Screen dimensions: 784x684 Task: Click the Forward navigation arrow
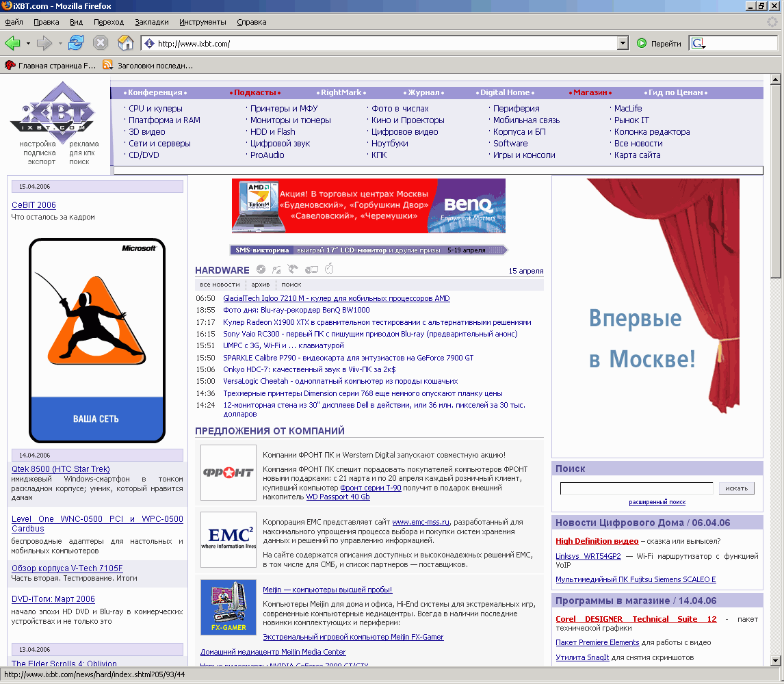click(x=44, y=44)
